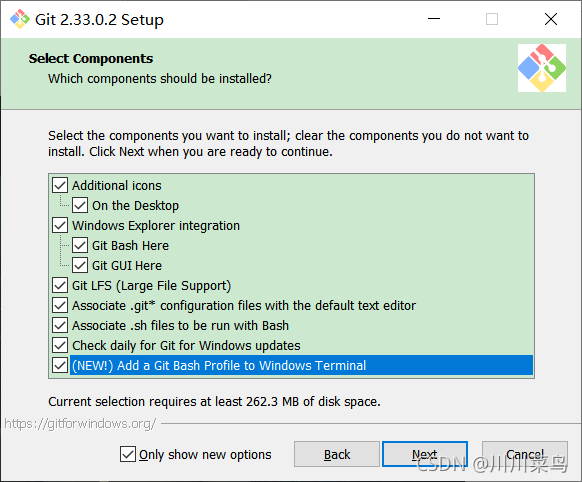Disable Git Bash Here option
Viewport: 582px width, 482px height.
coord(80,245)
